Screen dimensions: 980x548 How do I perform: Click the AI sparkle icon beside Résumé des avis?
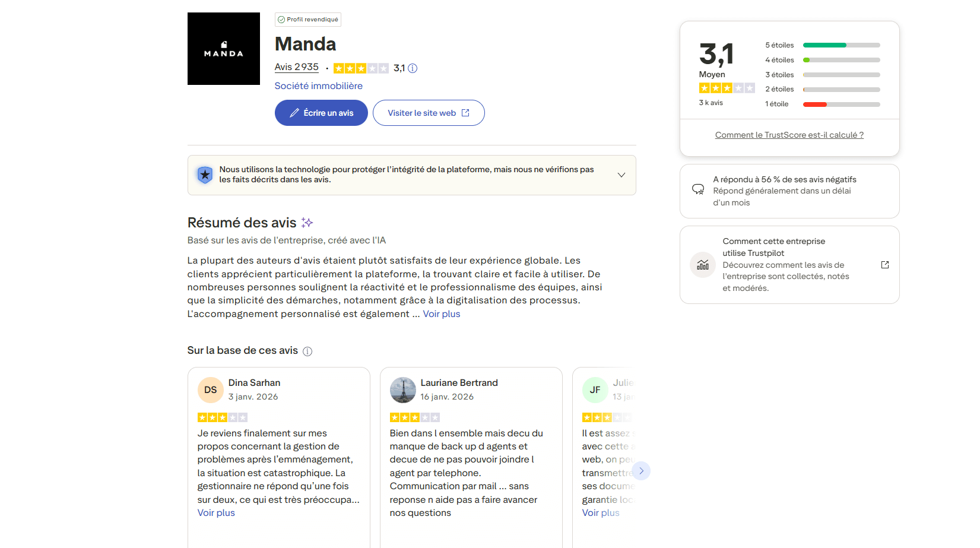(307, 223)
